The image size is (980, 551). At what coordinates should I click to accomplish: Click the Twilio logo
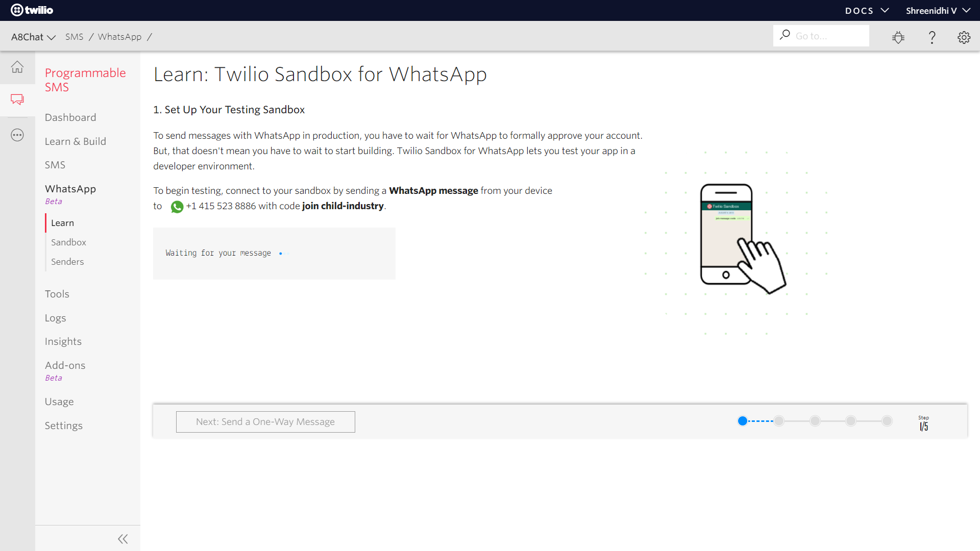(32, 10)
